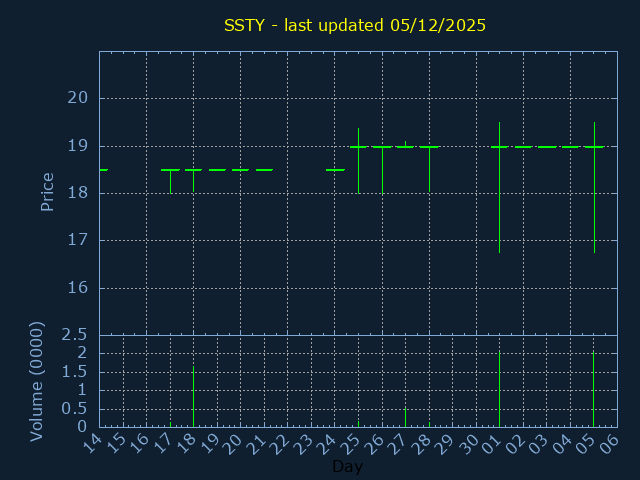The image size is (640, 480).
Task: Select day 14 on the x-axis
Action: coord(92,442)
